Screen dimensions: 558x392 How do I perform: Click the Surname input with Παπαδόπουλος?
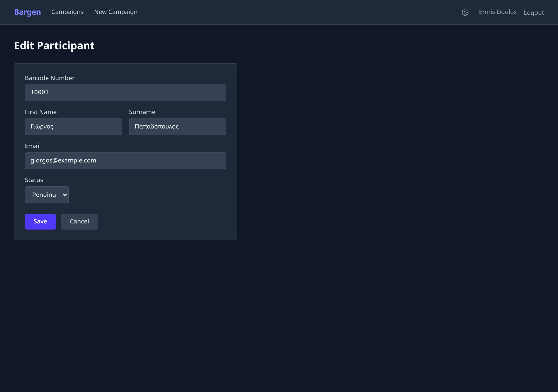click(177, 127)
